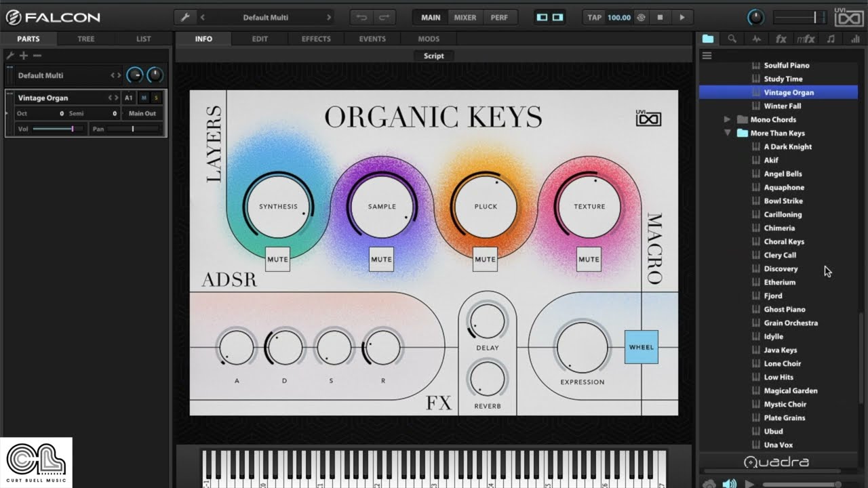Open the oscillators waveform tab in the browser
The width and height of the screenshot is (868, 488).
pyautogui.click(x=757, y=39)
